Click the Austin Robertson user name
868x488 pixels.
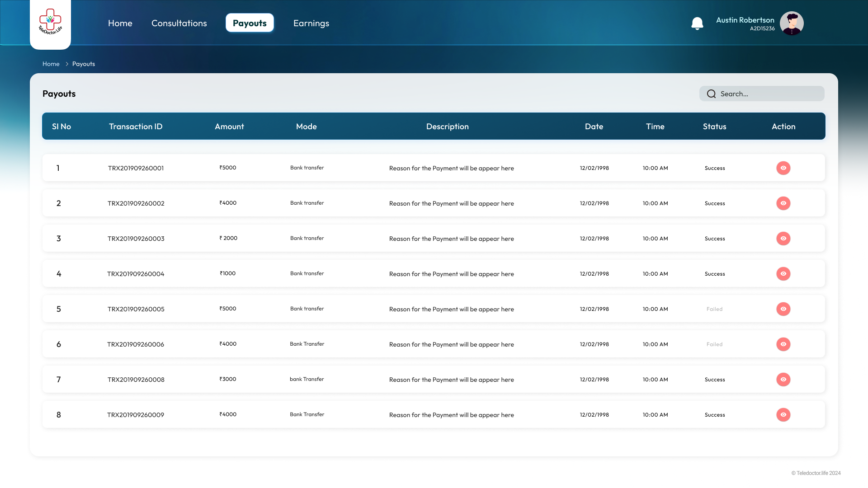coord(745,20)
